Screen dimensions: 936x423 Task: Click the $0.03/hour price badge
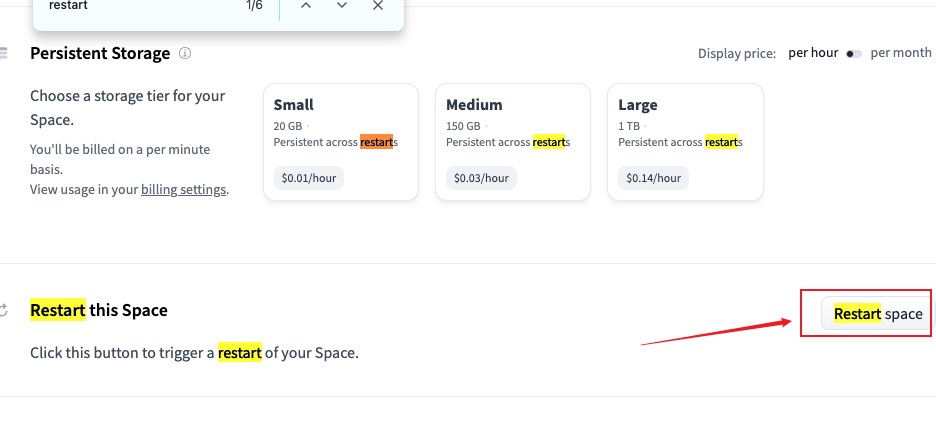click(481, 178)
